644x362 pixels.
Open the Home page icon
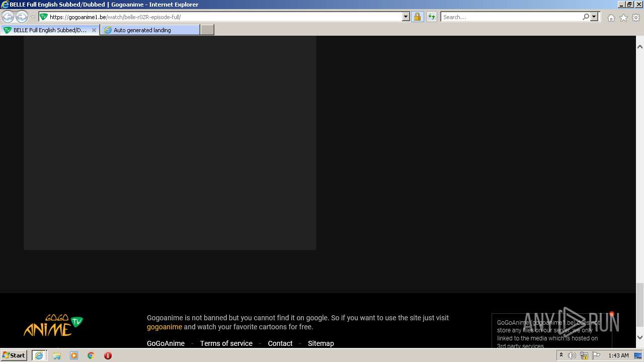click(x=611, y=18)
